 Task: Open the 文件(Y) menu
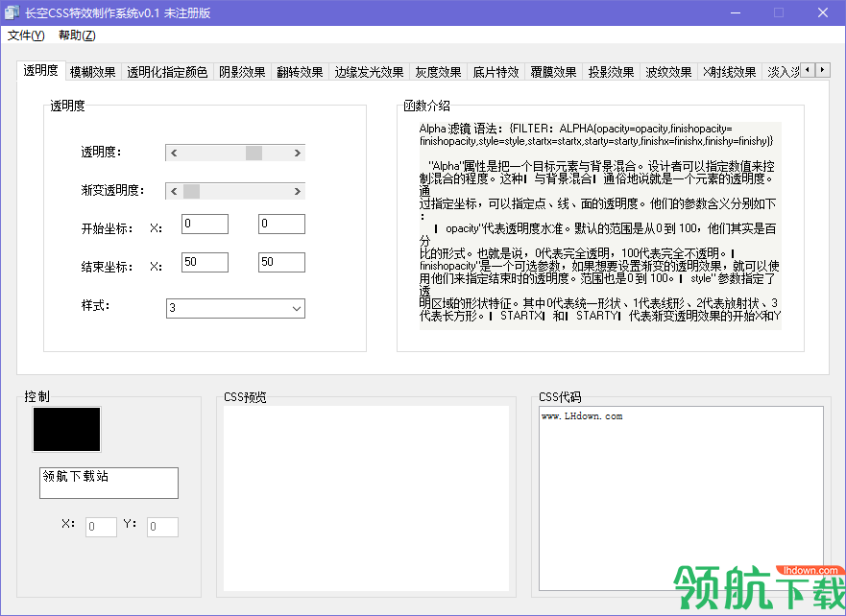pos(26,36)
